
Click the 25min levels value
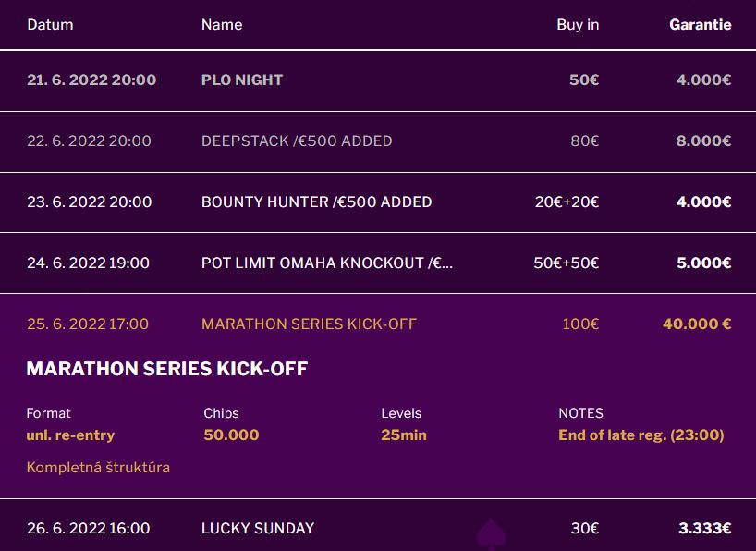[x=404, y=435]
